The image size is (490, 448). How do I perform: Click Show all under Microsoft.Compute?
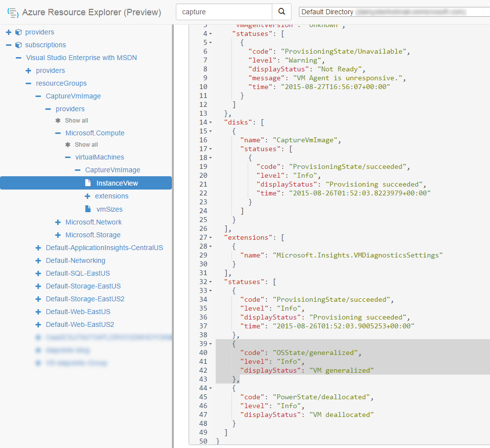pos(86,145)
